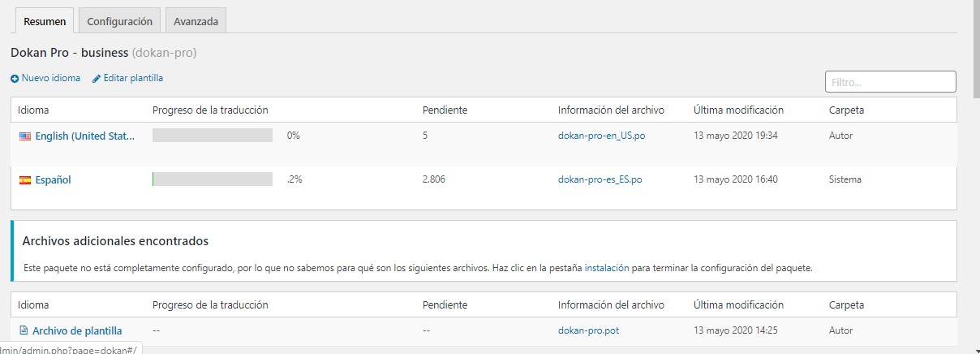Sort first table by Progreso de la traducción

[210, 110]
